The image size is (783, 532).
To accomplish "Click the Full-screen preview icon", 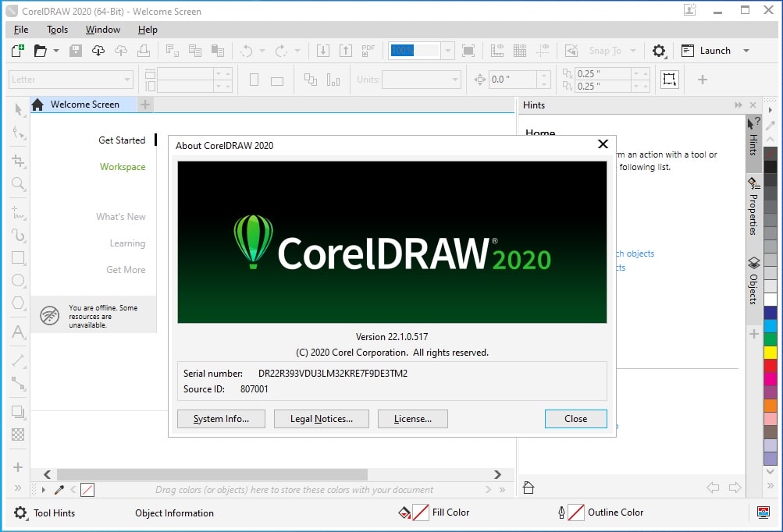I will (468, 51).
